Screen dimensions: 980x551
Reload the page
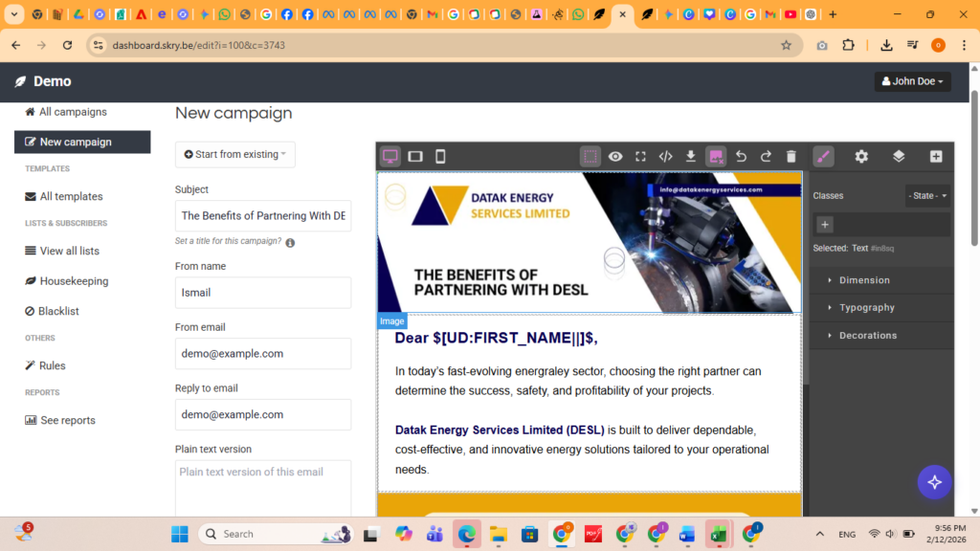[68, 45]
